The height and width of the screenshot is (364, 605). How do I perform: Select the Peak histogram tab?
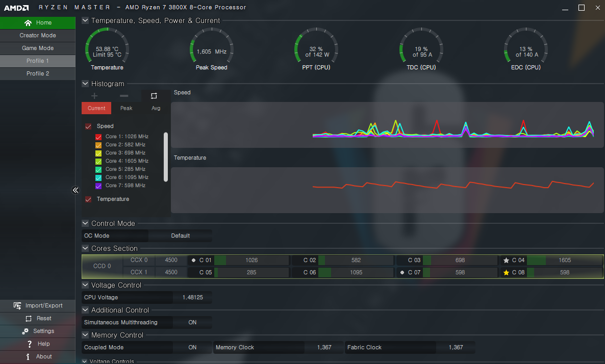[x=126, y=109]
